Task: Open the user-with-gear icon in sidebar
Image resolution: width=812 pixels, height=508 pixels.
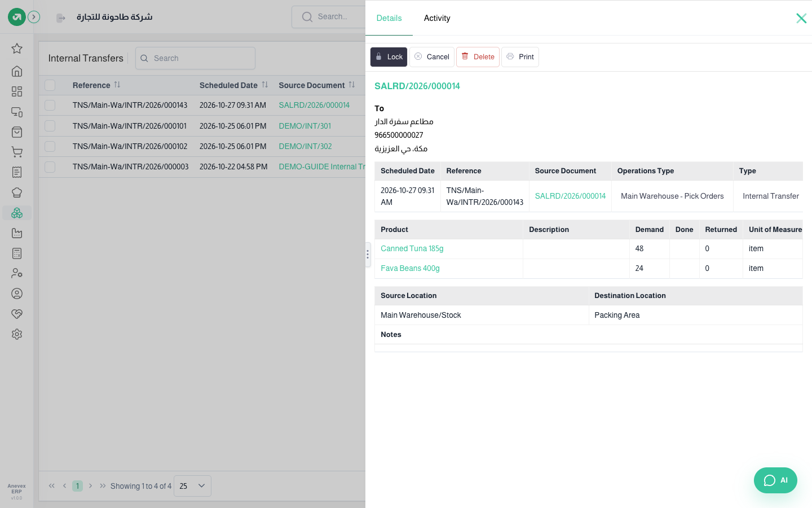Action: click(x=17, y=273)
